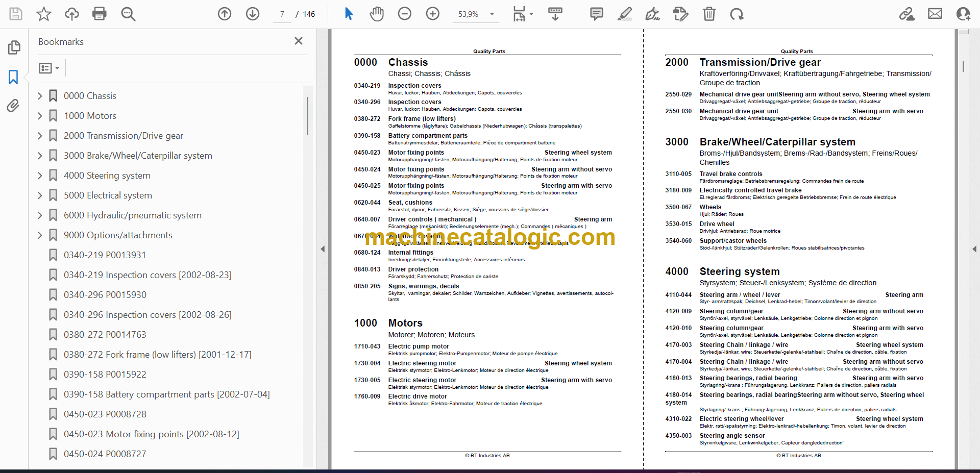The height and width of the screenshot is (473, 980).
Task: Toggle the Bookmarks panel sidebar icon
Action: coord(13,77)
